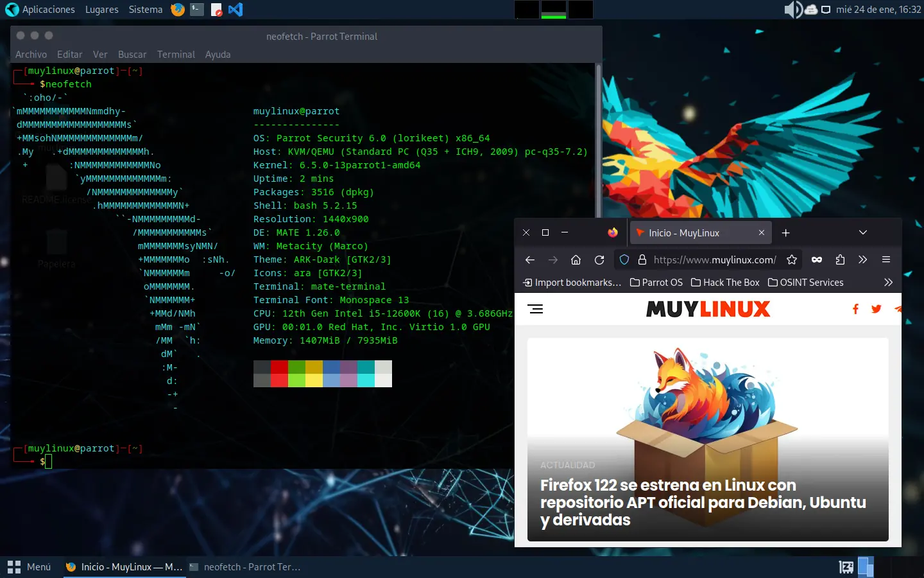Expand the list all tabs chevron

pos(863,232)
